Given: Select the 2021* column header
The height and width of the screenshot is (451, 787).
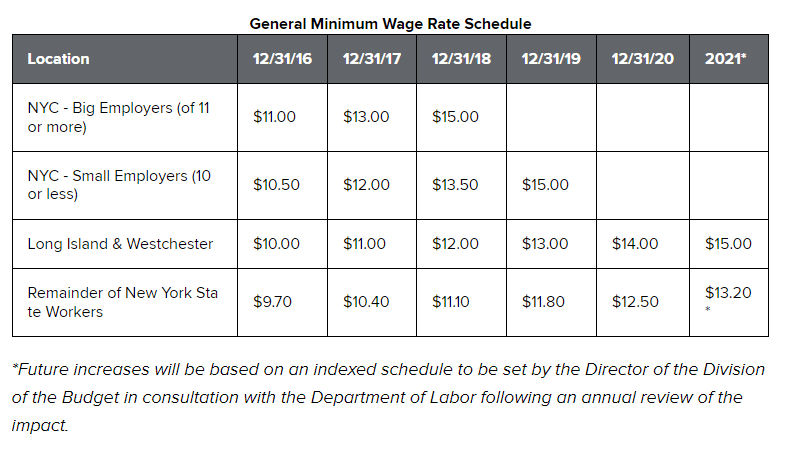Looking at the screenshot, I should 726,59.
